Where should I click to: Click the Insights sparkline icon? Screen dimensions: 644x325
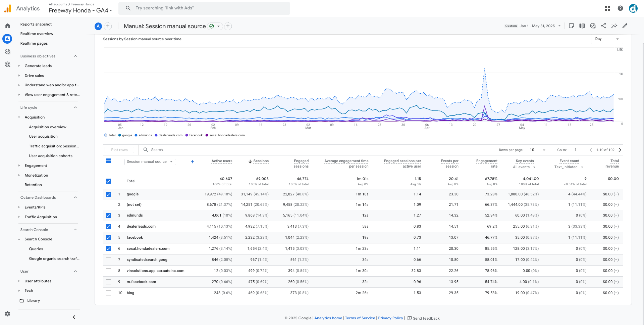(614, 26)
